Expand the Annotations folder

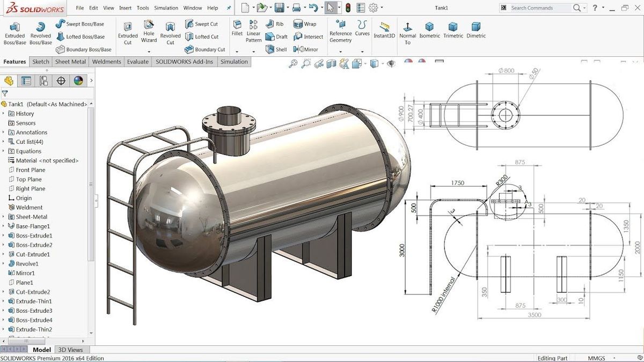tap(4, 132)
